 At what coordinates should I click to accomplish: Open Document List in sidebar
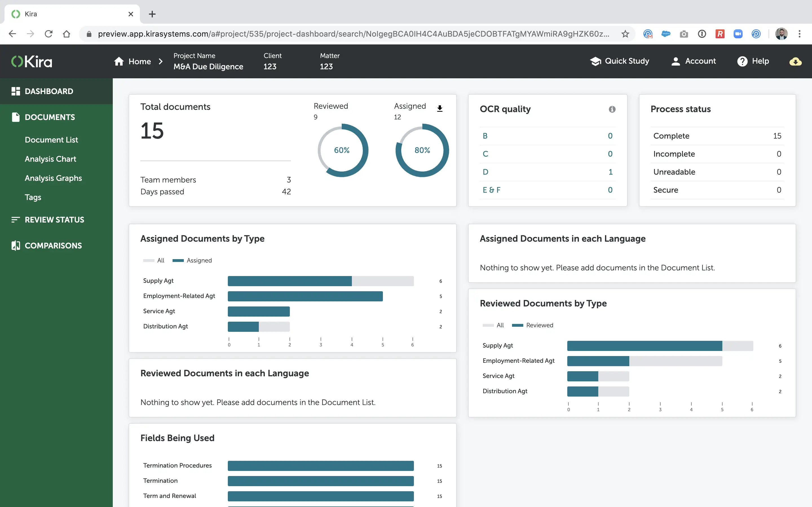(x=51, y=140)
